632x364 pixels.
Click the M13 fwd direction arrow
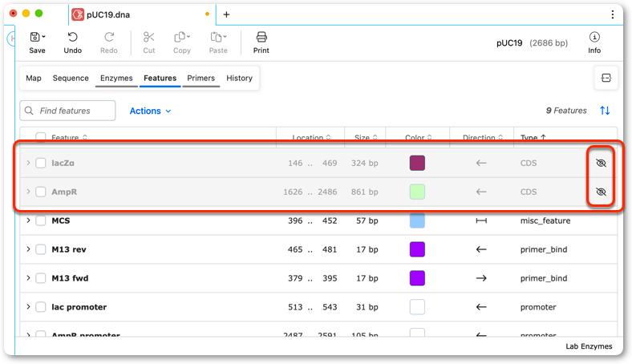pos(481,278)
